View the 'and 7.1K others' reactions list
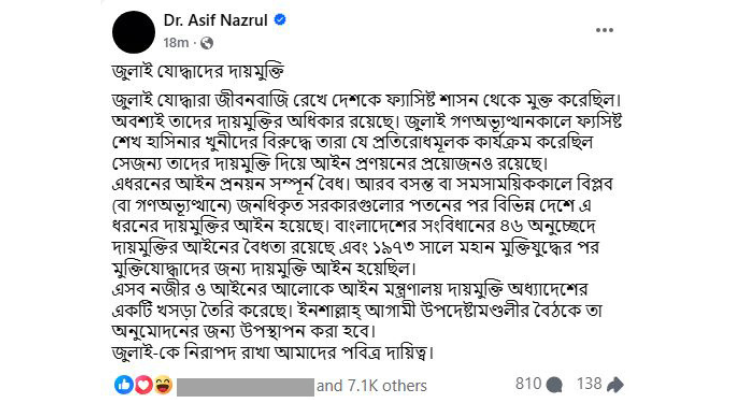Image resolution: width=730 pixels, height=400 pixels. tap(371, 385)
